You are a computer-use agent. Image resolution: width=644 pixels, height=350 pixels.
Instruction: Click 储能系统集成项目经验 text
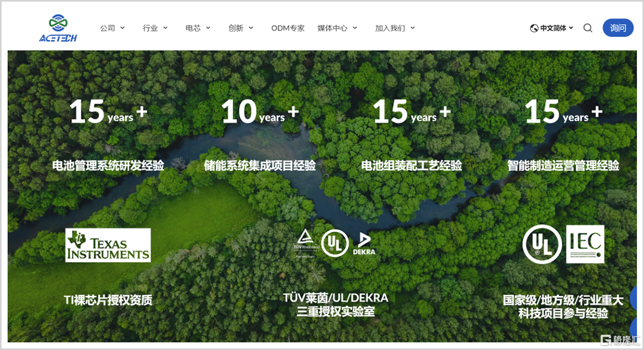[260, 165]
